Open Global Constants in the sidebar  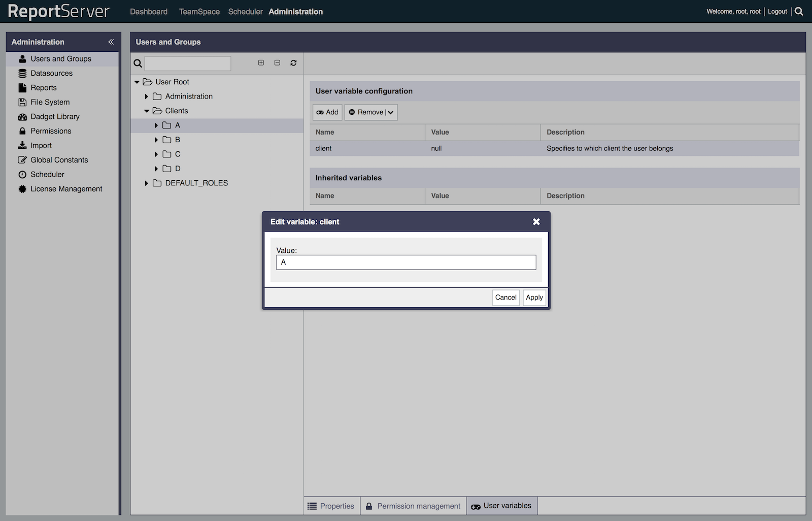coord(59,160)
